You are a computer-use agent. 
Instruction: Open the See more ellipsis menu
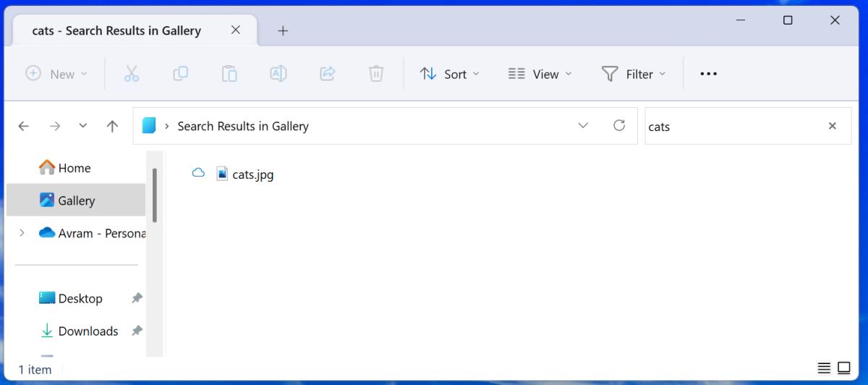point(709,74)
